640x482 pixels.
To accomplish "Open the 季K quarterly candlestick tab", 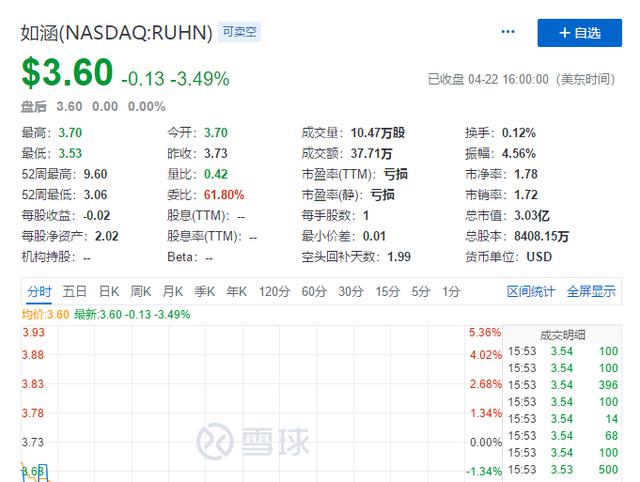I will point(204,291).
